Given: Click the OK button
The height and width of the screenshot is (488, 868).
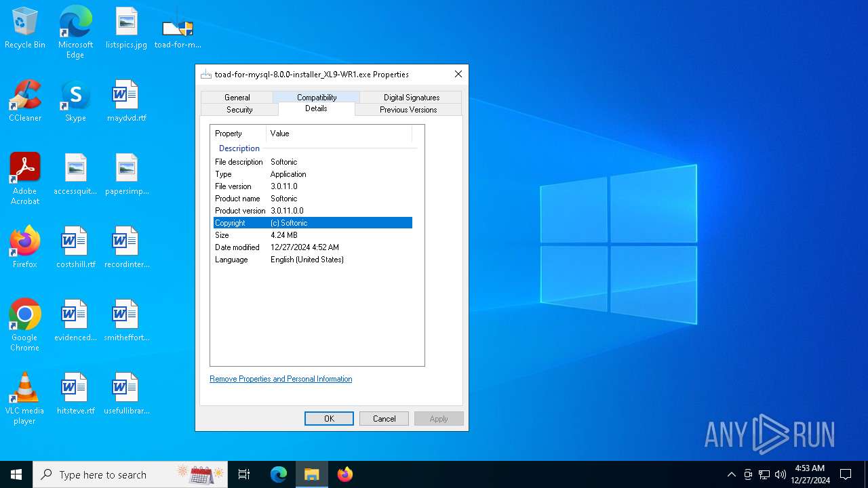Looking at the screenshot, I should click(x=329, y=419).
